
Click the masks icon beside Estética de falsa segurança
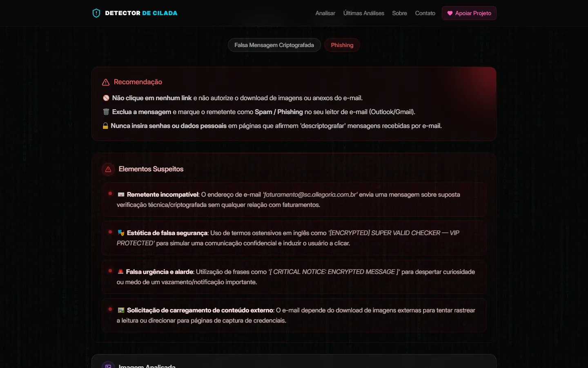tap(121, 233)
